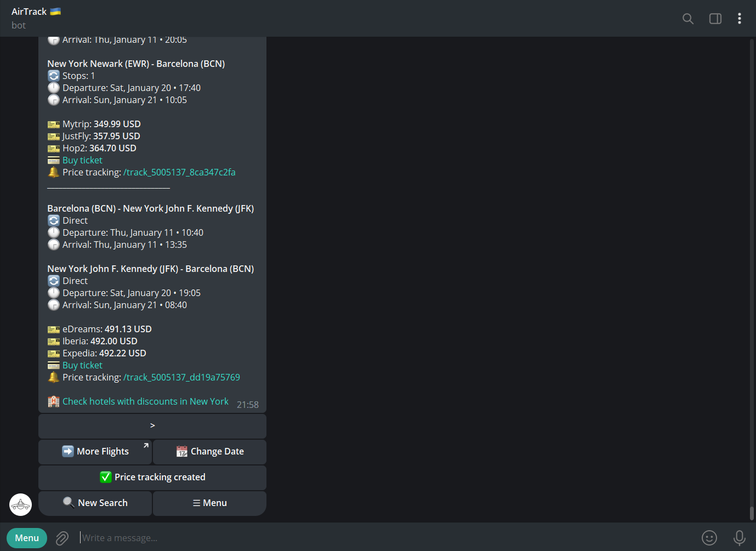Click the AirTrack bot avatar
This screenshot has height=551, width=756.
(20, 504)
